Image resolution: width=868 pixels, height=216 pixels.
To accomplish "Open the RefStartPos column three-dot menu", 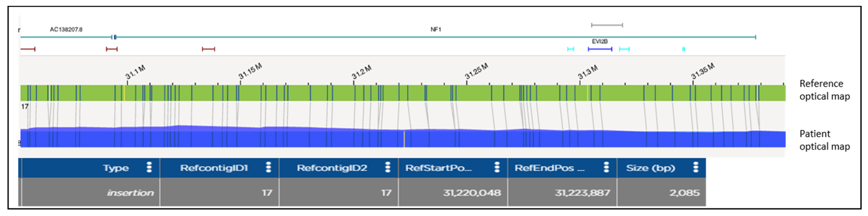I will pos(497,167).
